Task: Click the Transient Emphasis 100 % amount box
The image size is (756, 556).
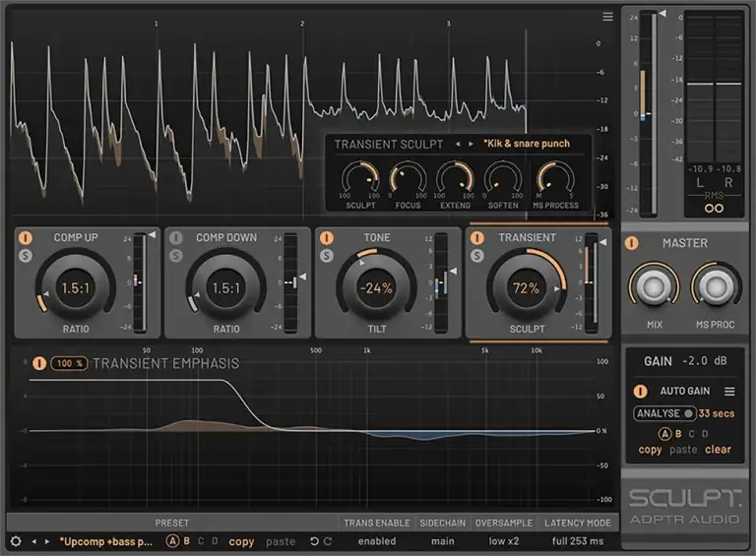Action: point(69,363)
